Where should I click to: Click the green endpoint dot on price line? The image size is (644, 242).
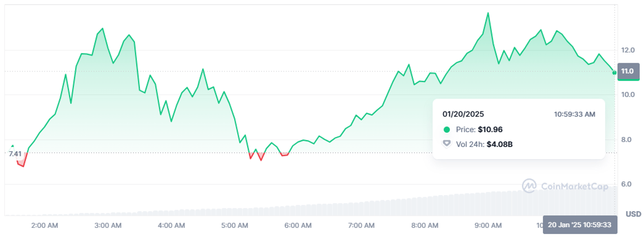[x=615, y=73]
